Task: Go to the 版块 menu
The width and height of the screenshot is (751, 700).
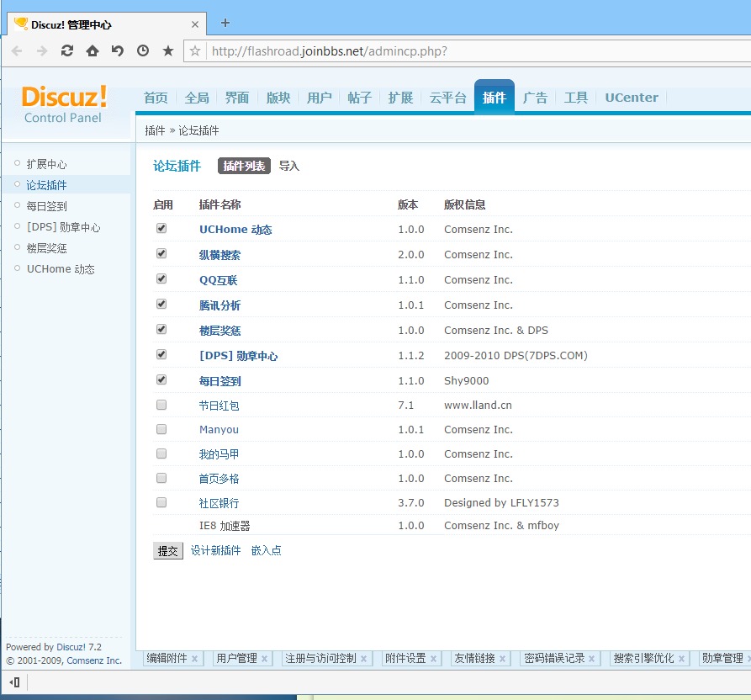Action: [278, 98]
